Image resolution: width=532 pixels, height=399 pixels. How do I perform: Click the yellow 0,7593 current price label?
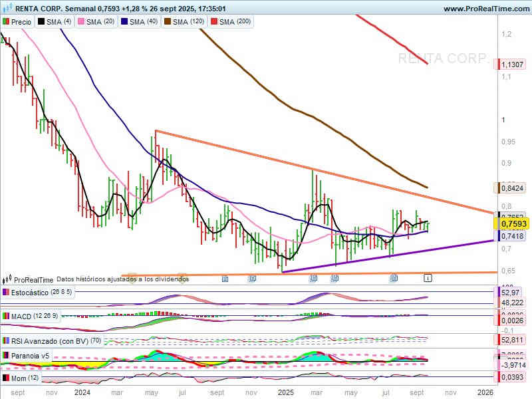click(x=513, y=223)
